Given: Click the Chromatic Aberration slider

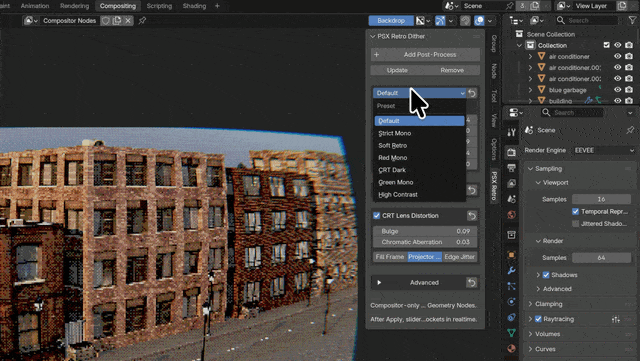Looking at the screenshot, I should coord(425,242).
